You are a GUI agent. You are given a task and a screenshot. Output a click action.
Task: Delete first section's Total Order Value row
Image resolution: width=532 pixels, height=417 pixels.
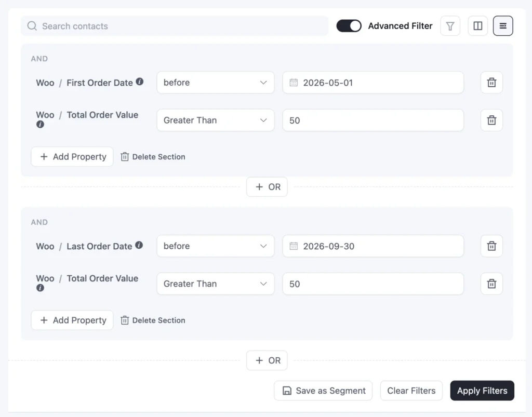(491, 120)
